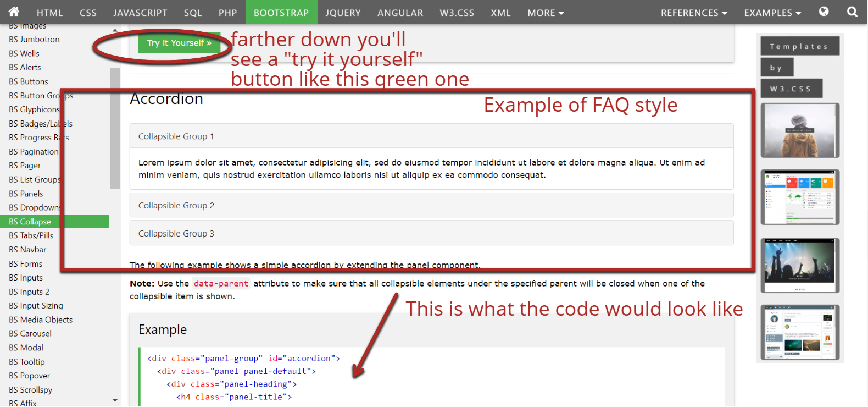Open BS Pager in sidebar
The width and height of the screenshot is (868, 407).
click(25, 166)
